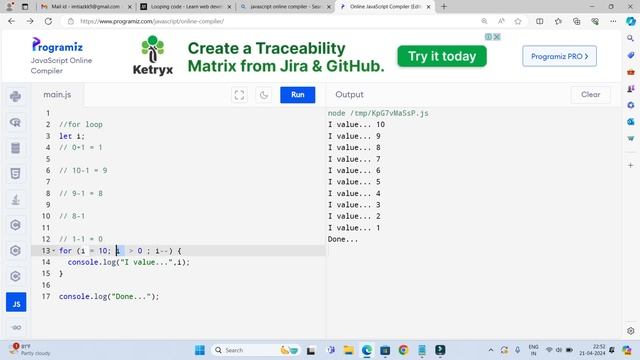The image size is (640, 360).
Task: Click let i; declaration on line 3
Action: point(72,136)
